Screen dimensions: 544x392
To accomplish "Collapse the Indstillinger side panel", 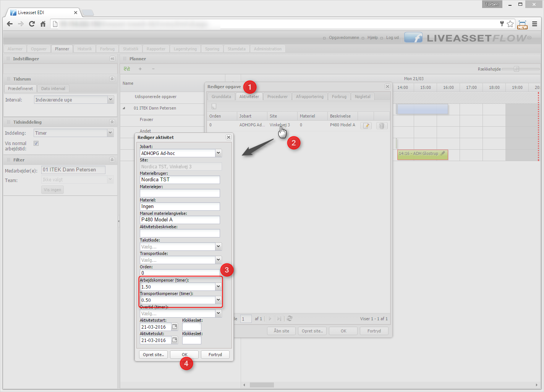I will click(112, 59).
